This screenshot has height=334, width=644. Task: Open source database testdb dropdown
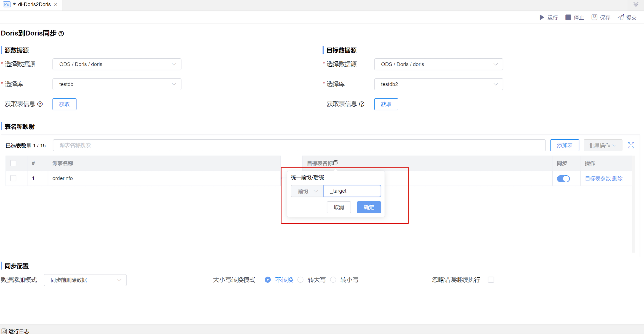coord(117,84)
